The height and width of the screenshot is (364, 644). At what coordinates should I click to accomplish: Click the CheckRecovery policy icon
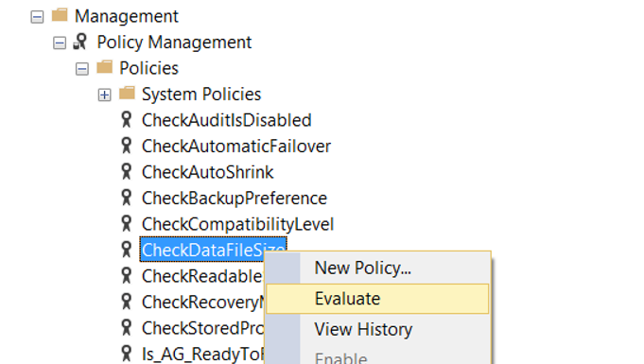click(127, 302)
